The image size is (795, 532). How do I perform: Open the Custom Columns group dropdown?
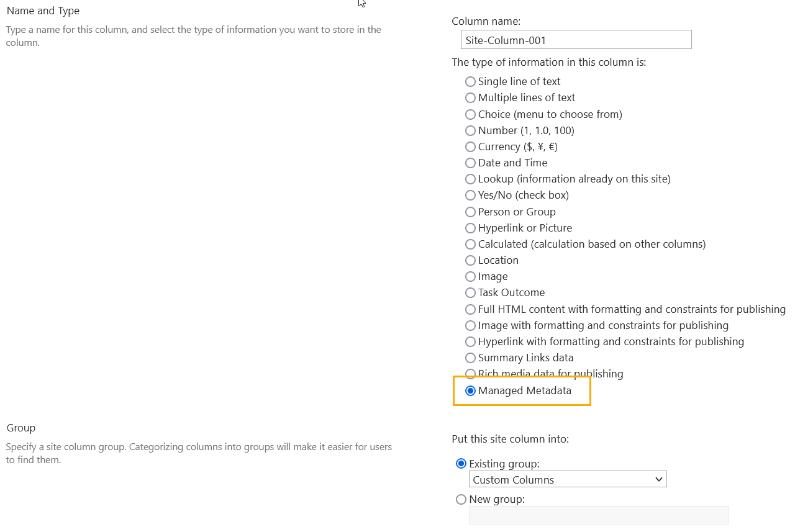coord(567,479)
